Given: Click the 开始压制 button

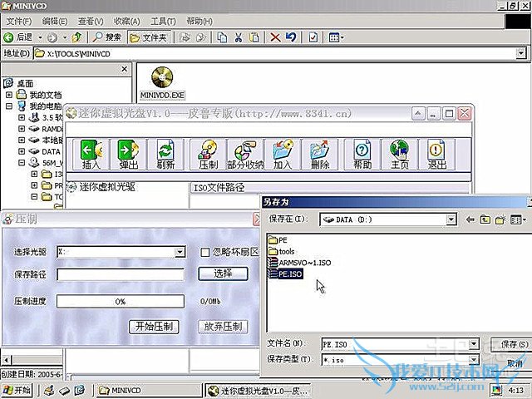Looking at the screenshot, I should pos(154,327).
